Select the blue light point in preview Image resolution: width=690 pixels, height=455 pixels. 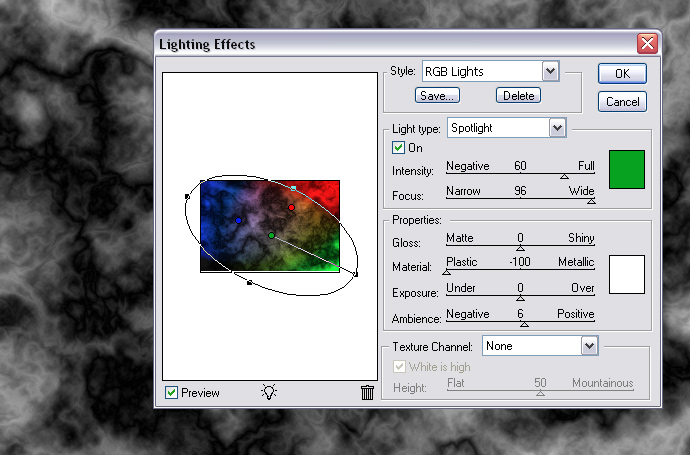238,220
